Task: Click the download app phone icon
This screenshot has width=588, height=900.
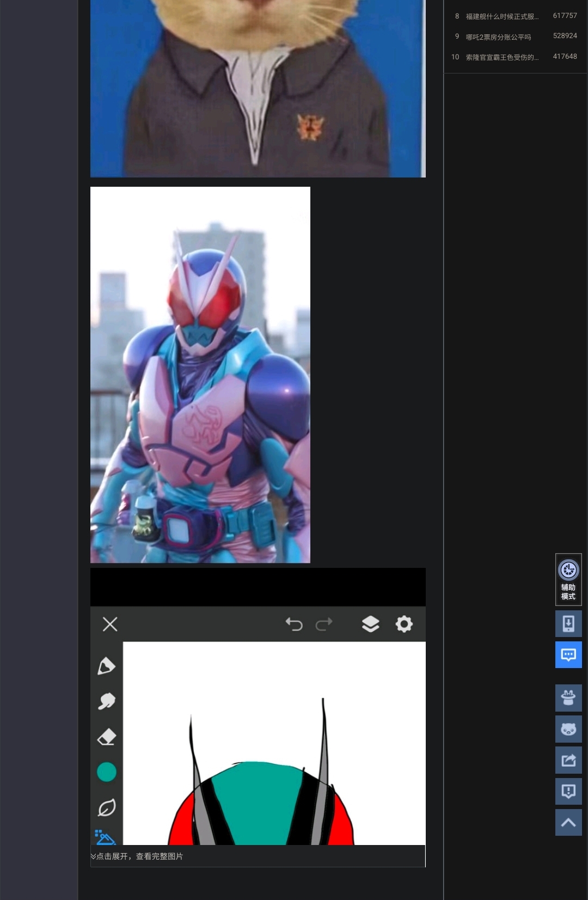Action: click(568, 623)
